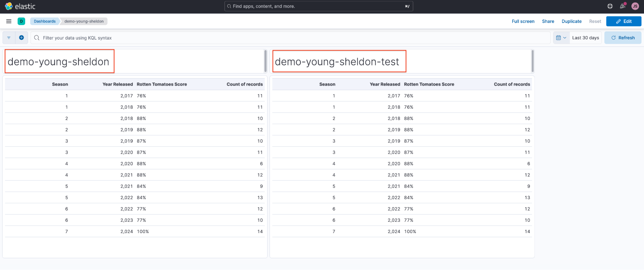Click count 9 in right table
This screenshot has height=270, width=644.
pyautogui.click(x=529, y=186)
